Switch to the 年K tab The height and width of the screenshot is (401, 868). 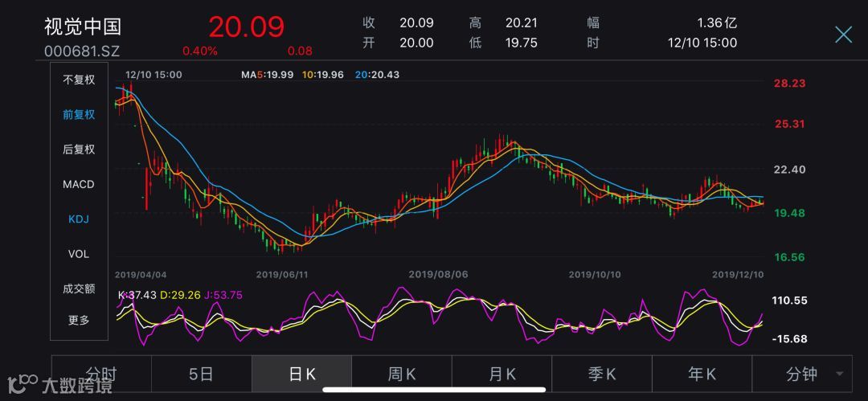click(x=702, y=374)
